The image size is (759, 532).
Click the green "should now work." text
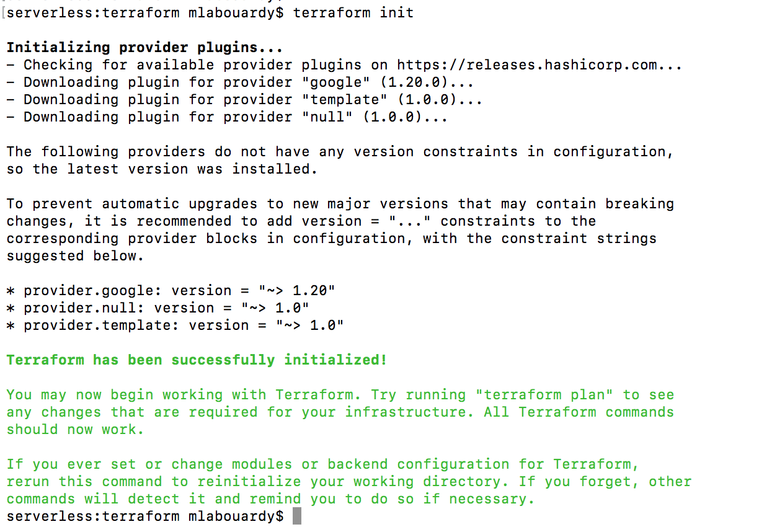pyautogui.click(x=76, y=430)
